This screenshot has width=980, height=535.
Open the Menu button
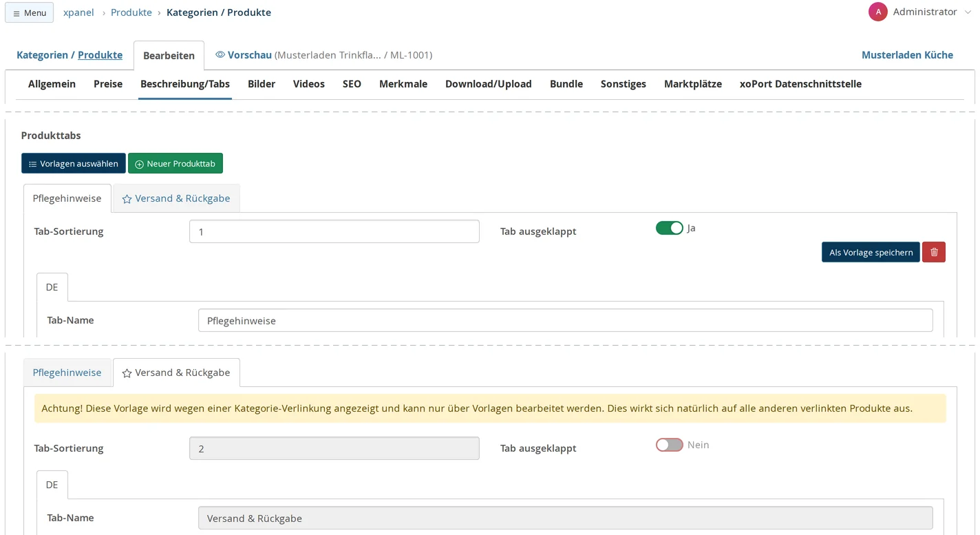click(x=30, y=12)
